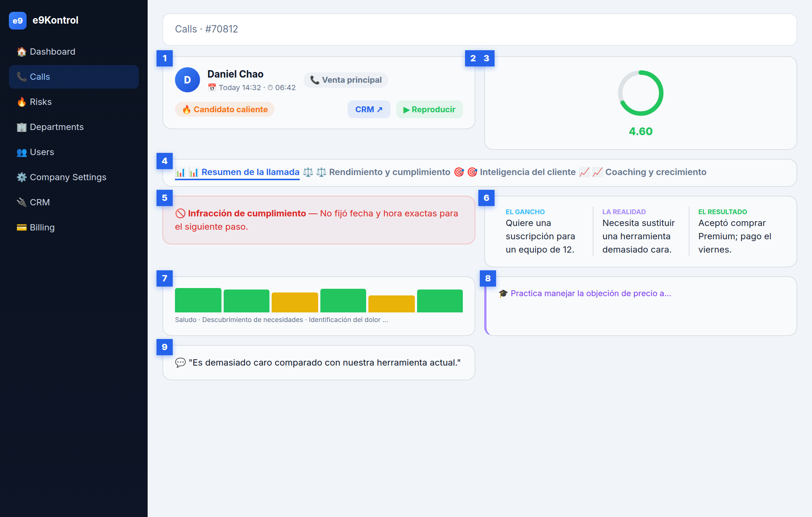Switch to Resumen de la llamada tab
The width and height of the screenshot is (812, 517).
coord(237,172)
